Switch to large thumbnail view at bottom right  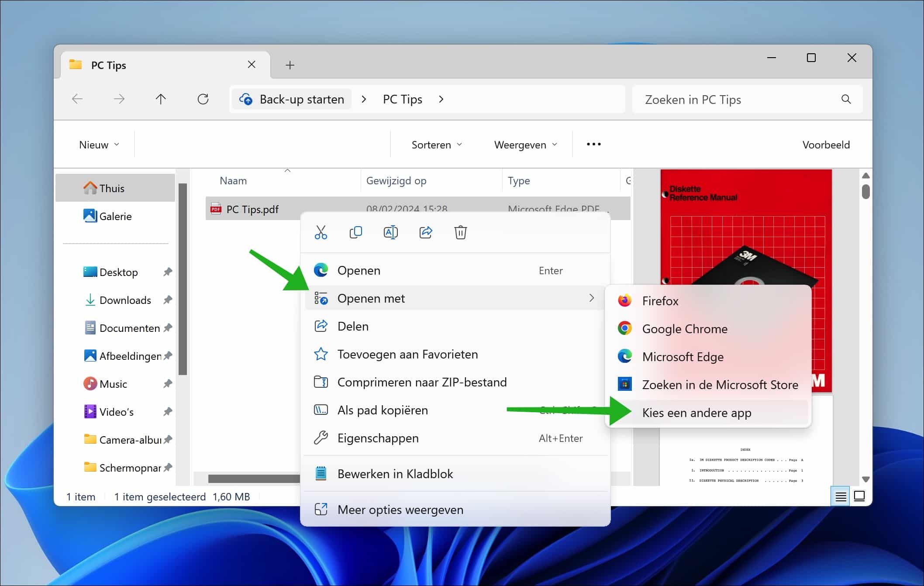pos(859,496)
